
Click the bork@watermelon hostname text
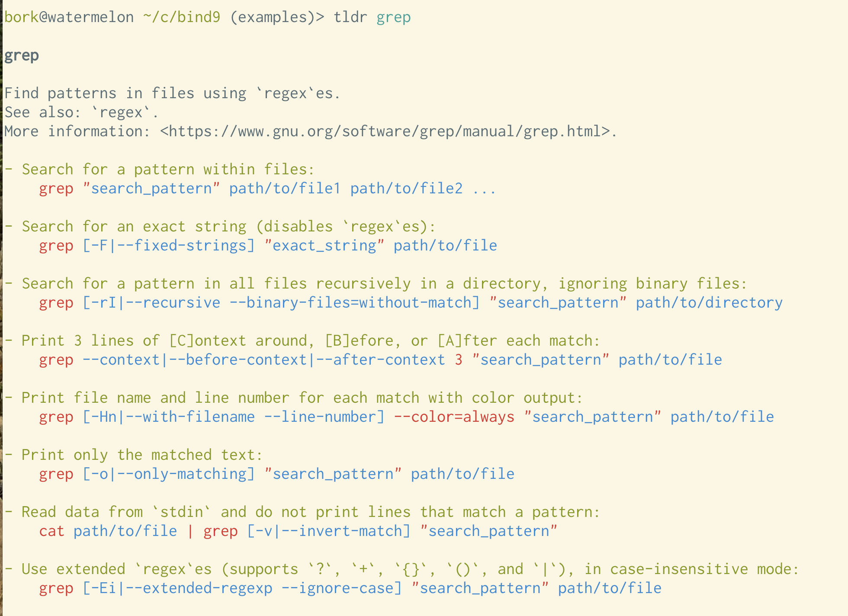click(x=67, y=17)
